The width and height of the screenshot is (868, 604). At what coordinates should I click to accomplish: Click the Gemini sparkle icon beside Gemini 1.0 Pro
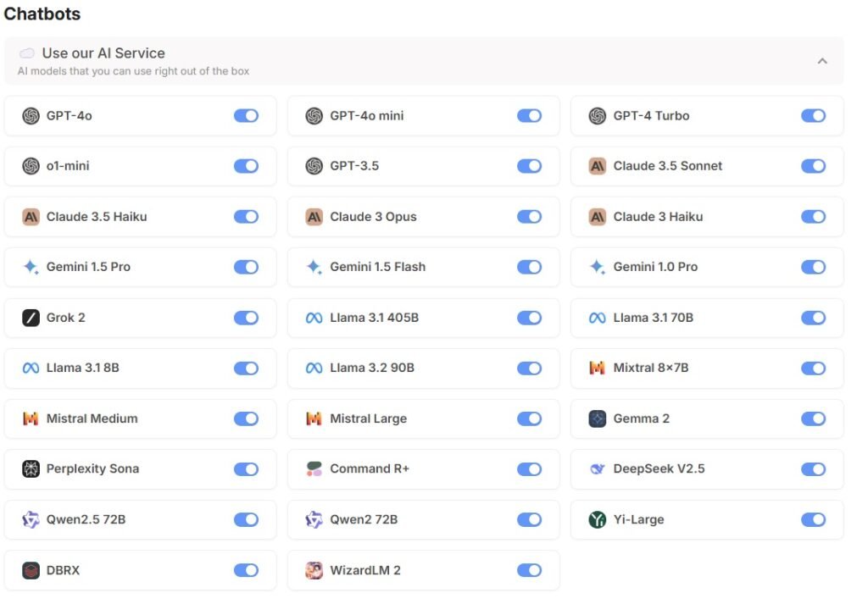point(598,267)
